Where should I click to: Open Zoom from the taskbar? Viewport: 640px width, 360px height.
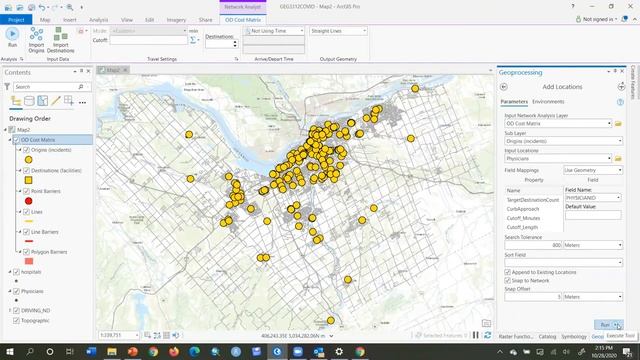click(298, 351)
